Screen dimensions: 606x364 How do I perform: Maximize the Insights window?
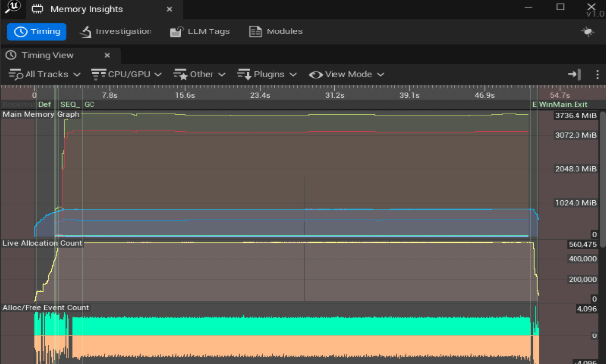560,7
